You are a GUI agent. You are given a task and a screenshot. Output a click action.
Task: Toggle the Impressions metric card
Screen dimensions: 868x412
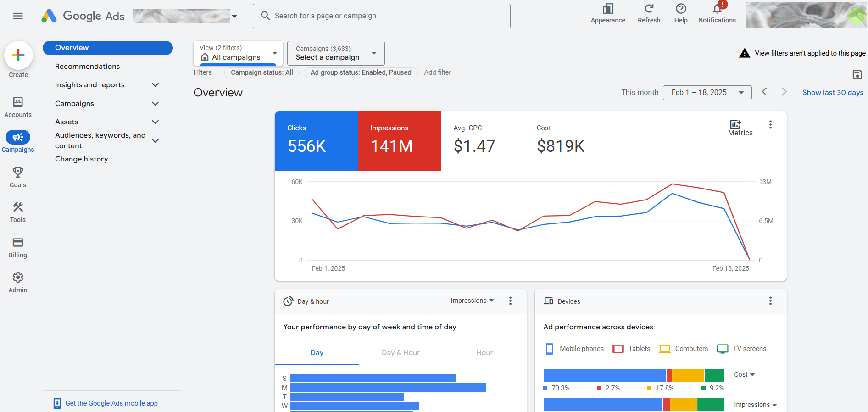399,141
